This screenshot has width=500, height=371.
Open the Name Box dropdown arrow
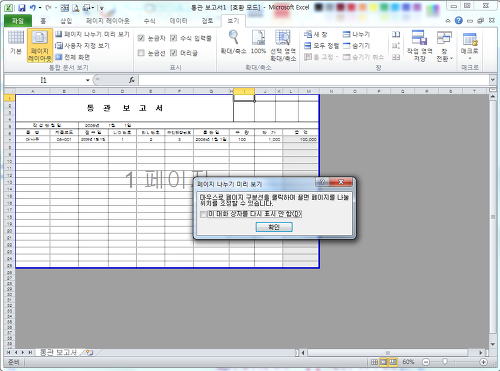pyautogui.click(x=88, y=80)
